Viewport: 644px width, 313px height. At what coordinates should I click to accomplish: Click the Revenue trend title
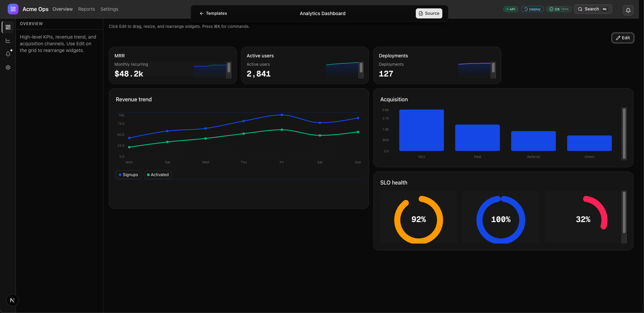pos(134,99)
